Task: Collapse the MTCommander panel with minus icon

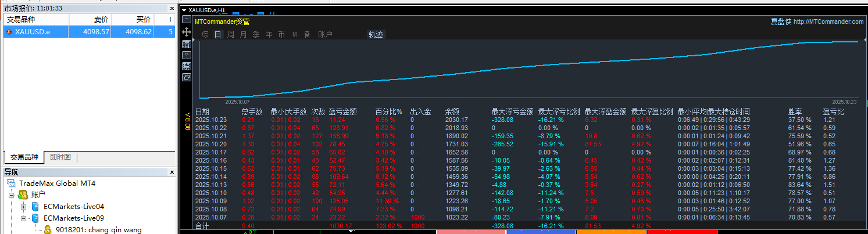Action: tap(187, 20)
